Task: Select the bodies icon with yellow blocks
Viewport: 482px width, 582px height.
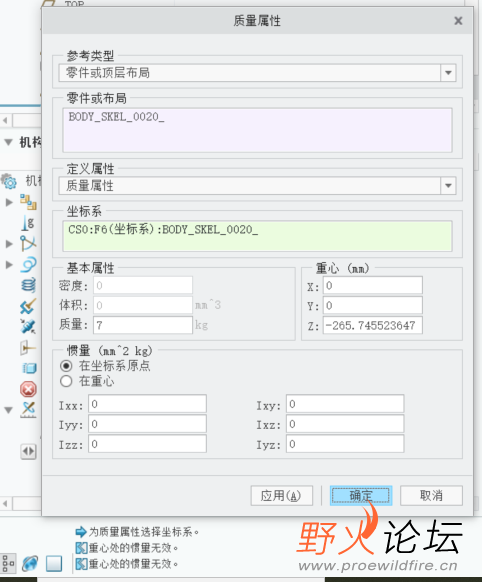Action: click(x=28, y=202)
